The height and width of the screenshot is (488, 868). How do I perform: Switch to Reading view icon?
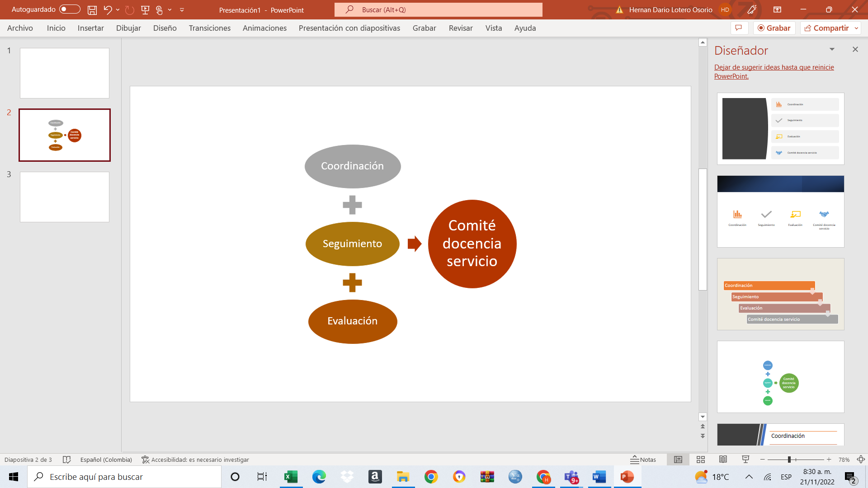click(723, 460)
